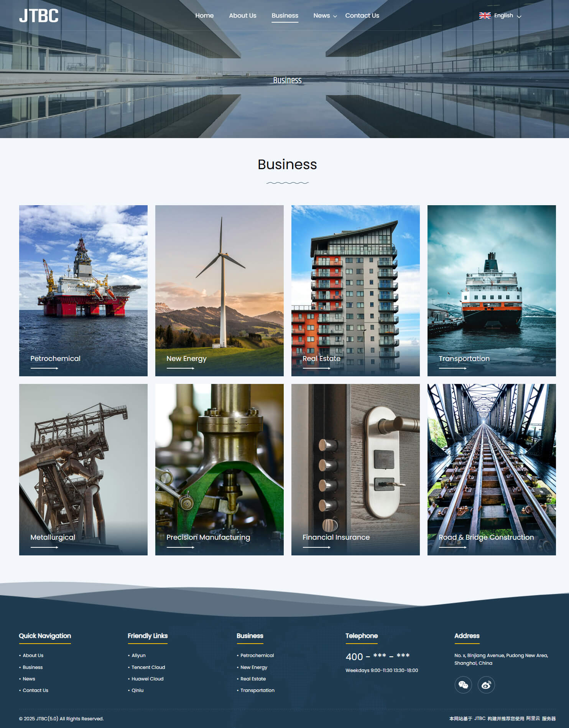Screen dimensions: 569x728
Task: Click About Us in footer Quick Navigation
Action: (33, 656)
